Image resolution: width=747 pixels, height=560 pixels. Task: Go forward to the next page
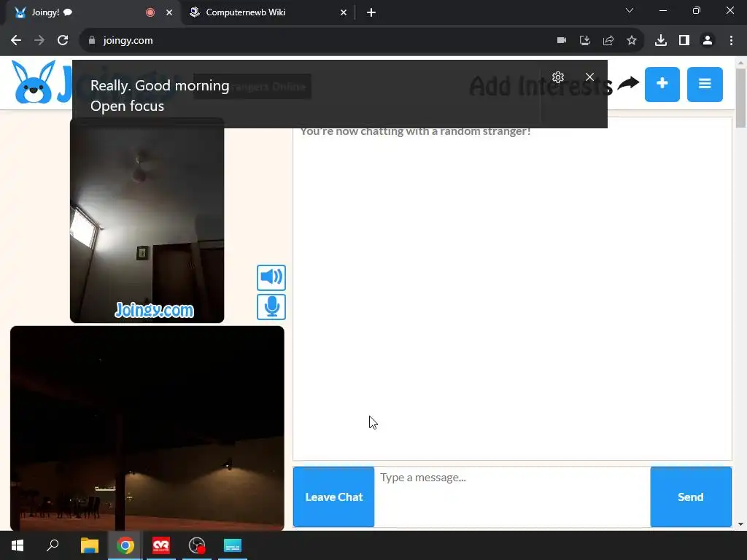point(39,41)
